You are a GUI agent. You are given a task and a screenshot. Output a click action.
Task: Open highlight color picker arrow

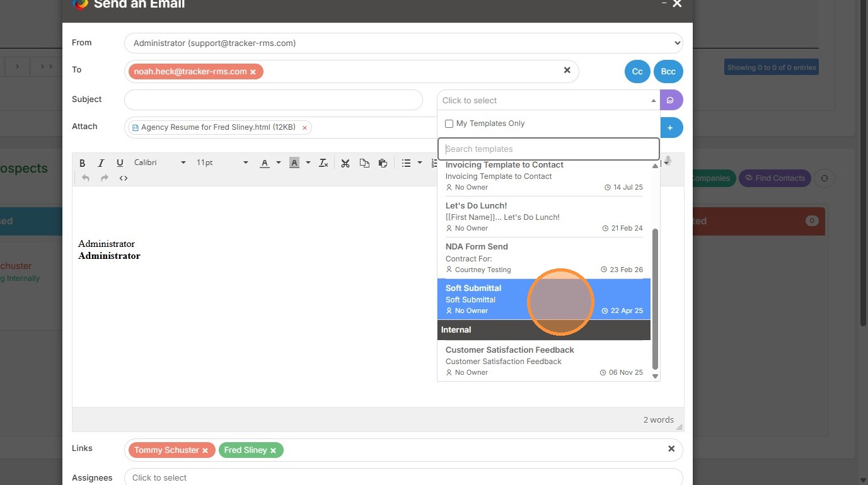coord(308,163)
